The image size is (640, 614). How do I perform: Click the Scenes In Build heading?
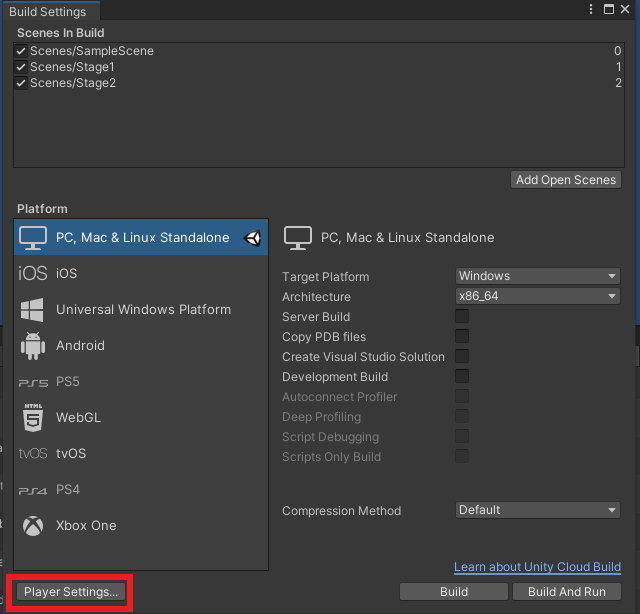coord(61,33)
